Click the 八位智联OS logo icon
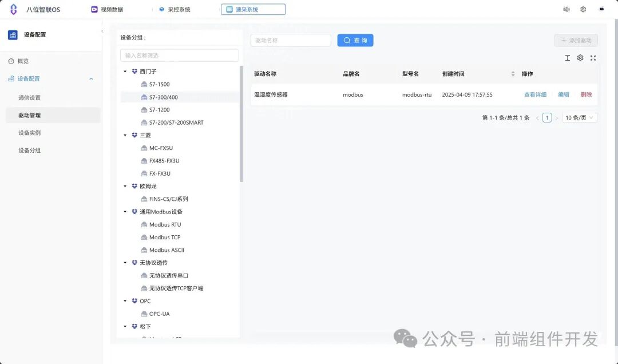Screen dimensions: 618x364 (x=13, y=10)
